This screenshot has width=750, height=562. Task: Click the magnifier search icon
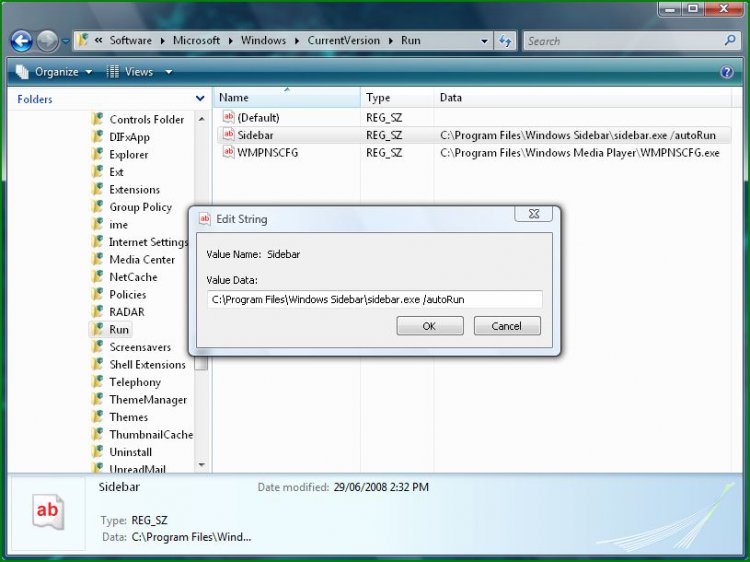coord(730,40)
